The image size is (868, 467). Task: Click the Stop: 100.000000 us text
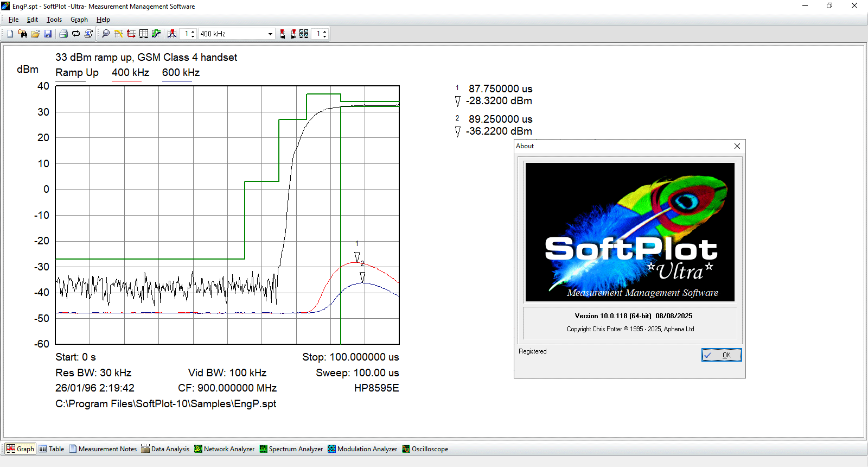tap(350, 357)
